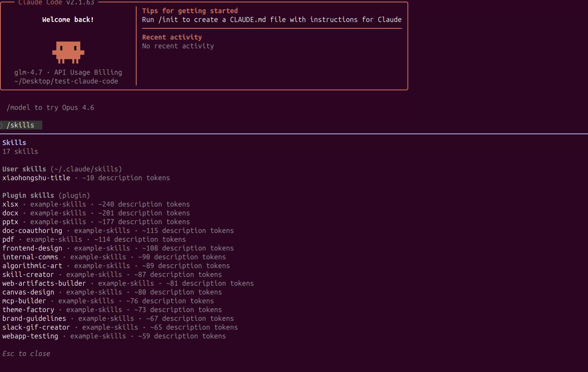Select the mcp-builder skill row
Image resolution: width=588 pixels, height=372 pixels.
[x=108, y=301]
